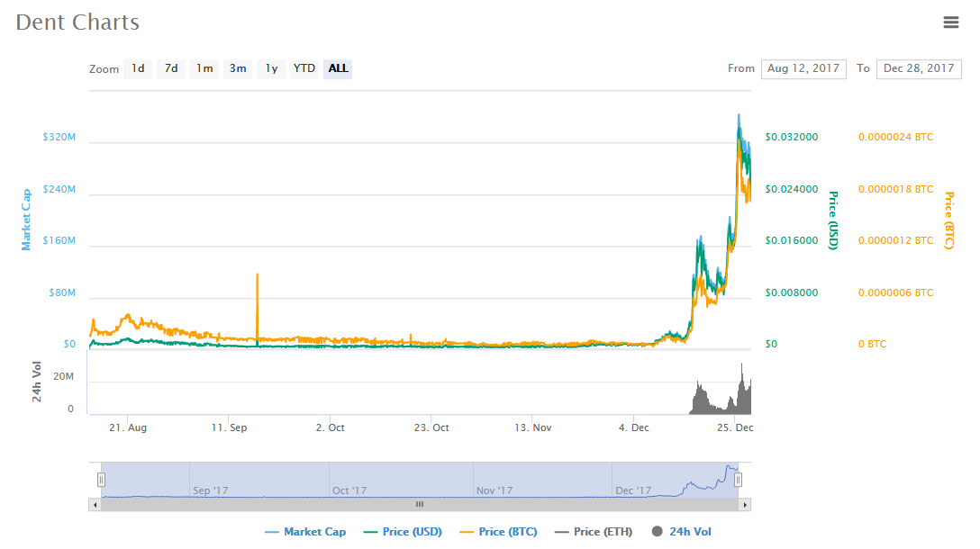Click the left arrow on the bottom scrollbar
This screenshot has height=549, width=980.
coord(94,505)
